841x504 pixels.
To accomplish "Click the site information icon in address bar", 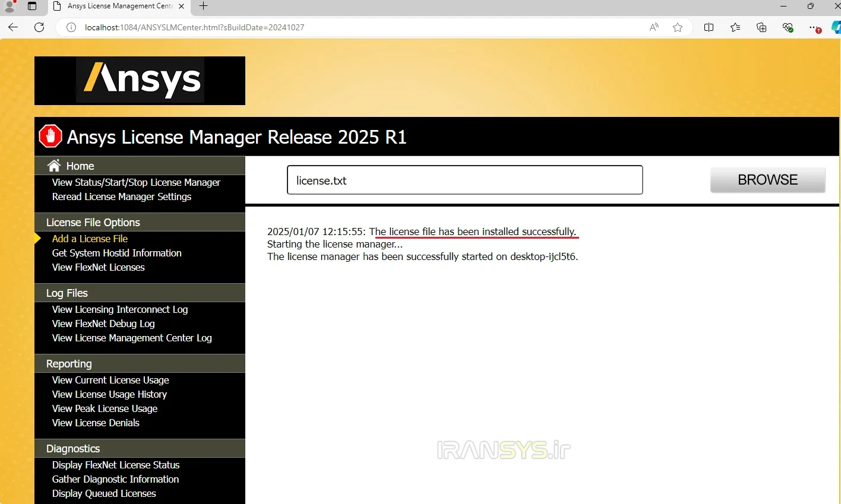I will pos(71,27).
